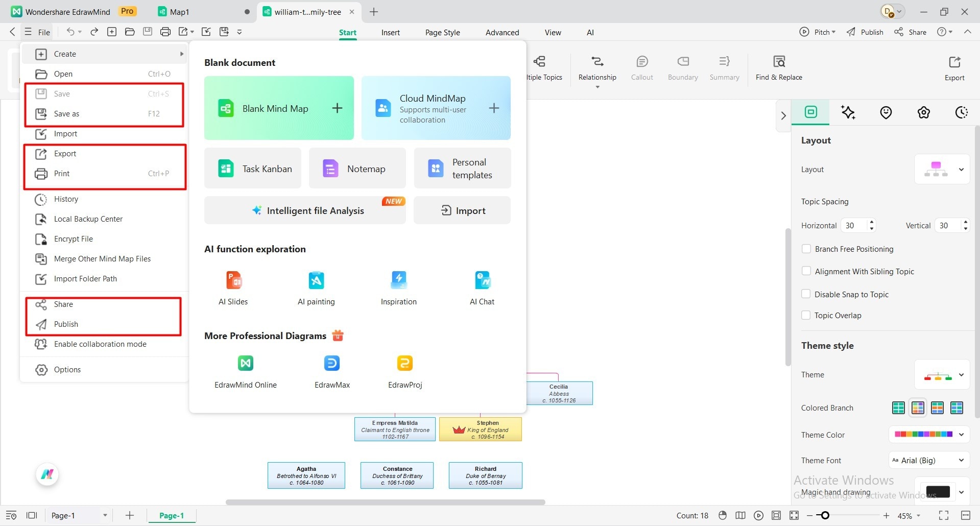Open Find & Replace
This screenshot has width=980, height=526.
pyautogui.click(x=778, y=69)
